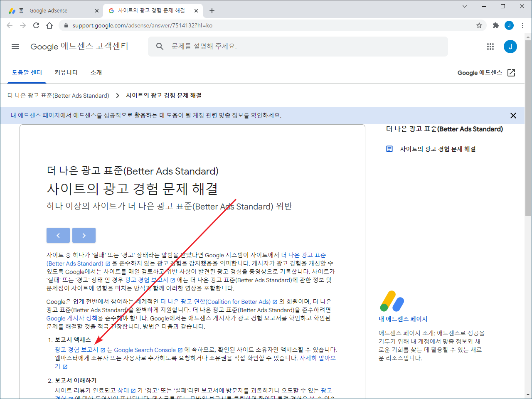Viewport: 532px width, 399px height.
Task: Go to the previous article with left arrow
Action: (58, 235)
